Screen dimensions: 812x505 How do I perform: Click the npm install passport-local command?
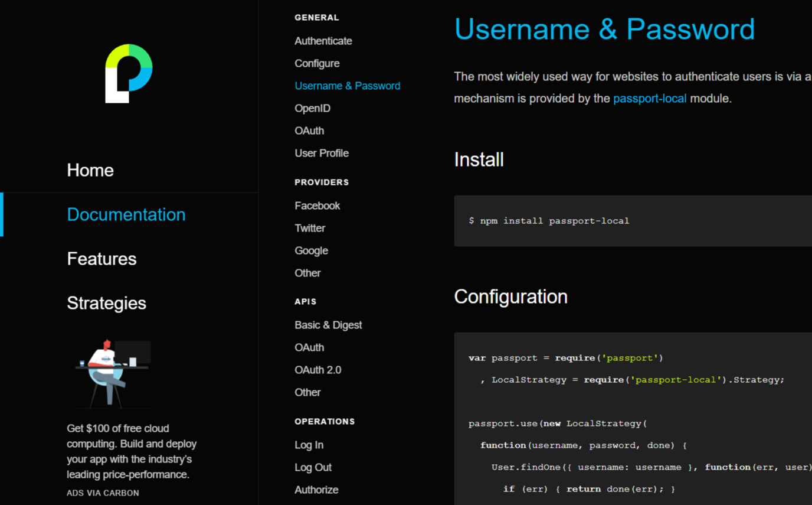pyautogui.click(x=549, y=221)
